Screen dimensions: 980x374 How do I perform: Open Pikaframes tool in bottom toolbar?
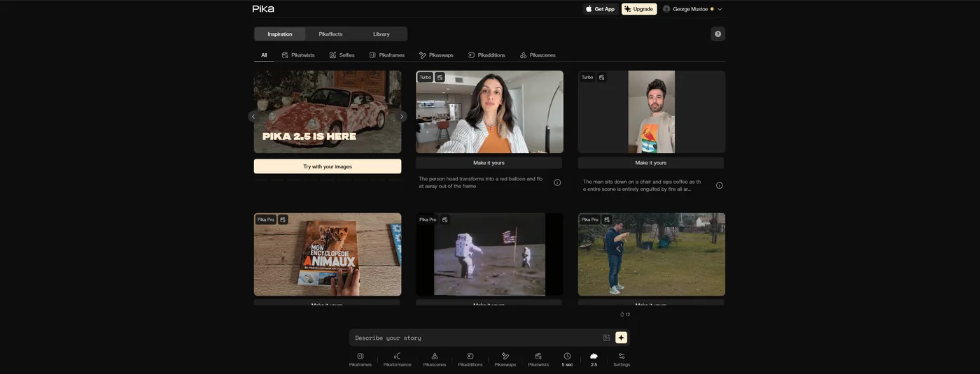point(360,359)
